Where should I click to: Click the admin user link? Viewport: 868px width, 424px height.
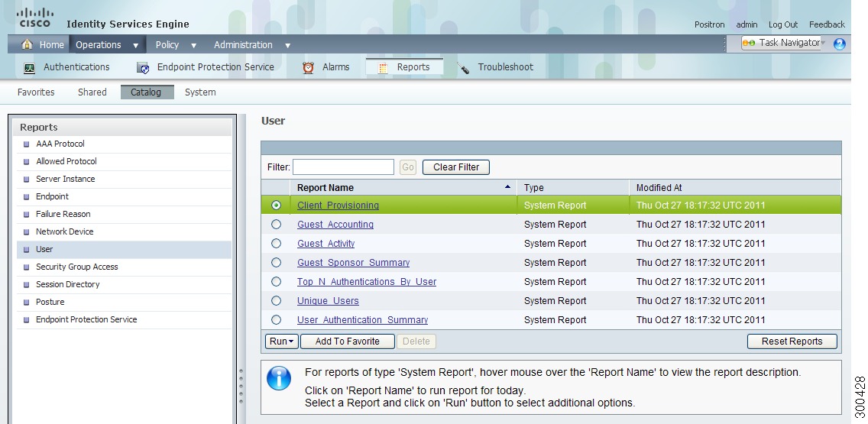coord(747,24)
